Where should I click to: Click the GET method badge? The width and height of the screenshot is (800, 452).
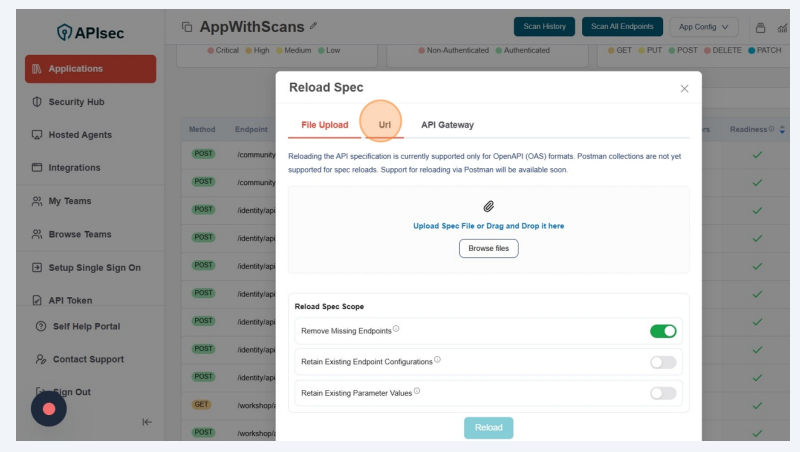[202, 405]
